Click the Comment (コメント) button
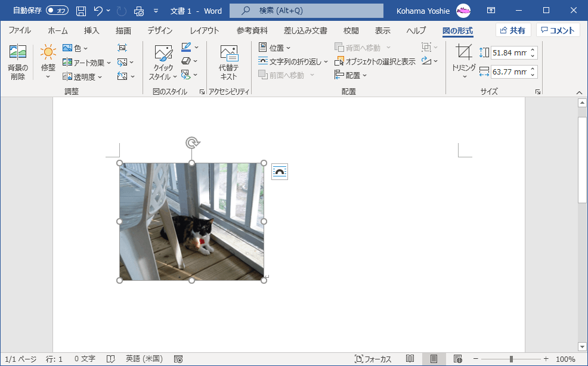 [x=558, y=30]
